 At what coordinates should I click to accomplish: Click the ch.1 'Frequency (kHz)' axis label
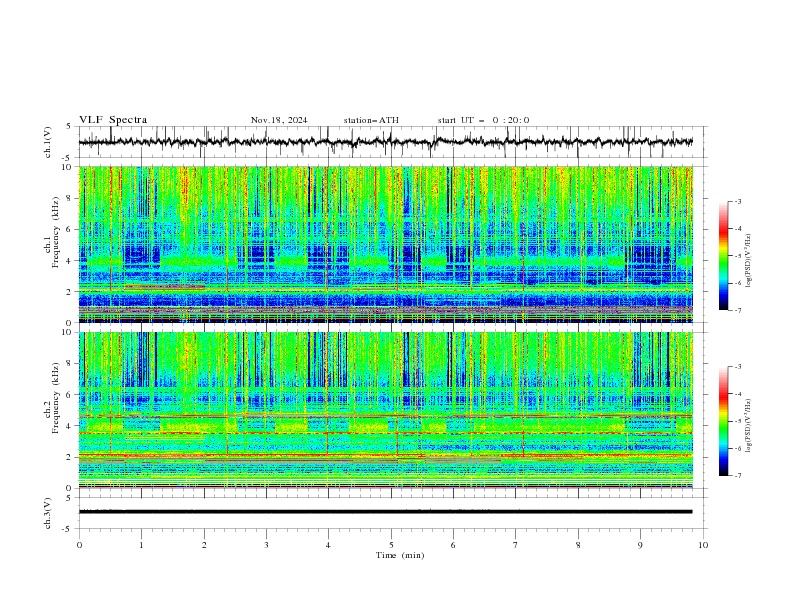(55, 232)
